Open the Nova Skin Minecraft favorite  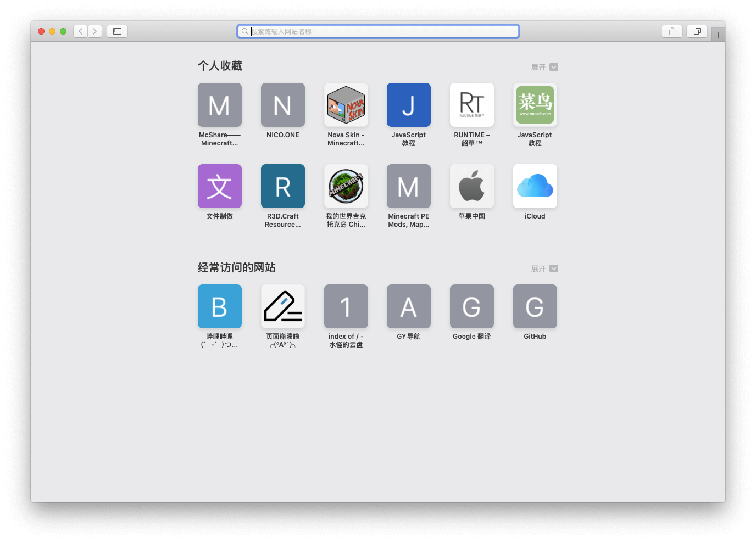click(x=346, y=105)
